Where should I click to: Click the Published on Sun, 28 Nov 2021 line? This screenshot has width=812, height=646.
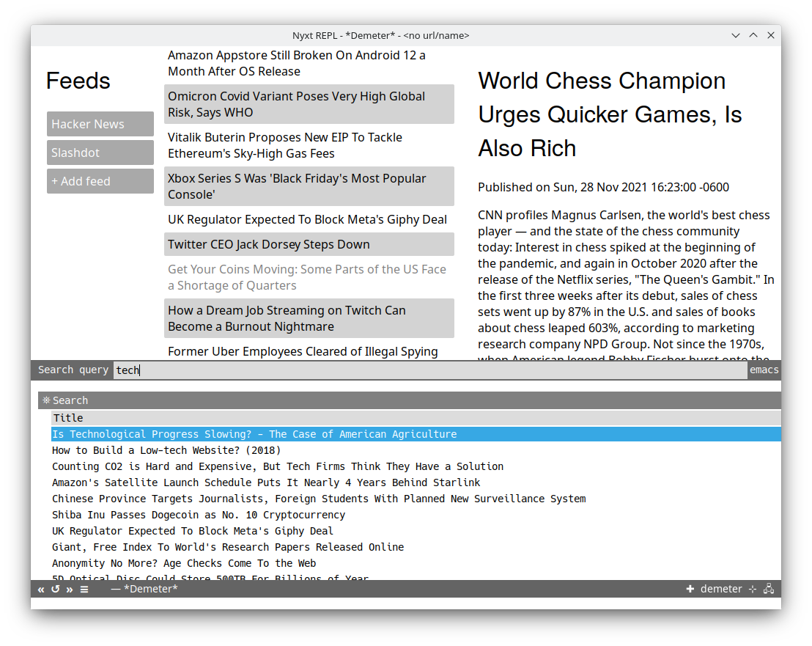pos(603,187)
